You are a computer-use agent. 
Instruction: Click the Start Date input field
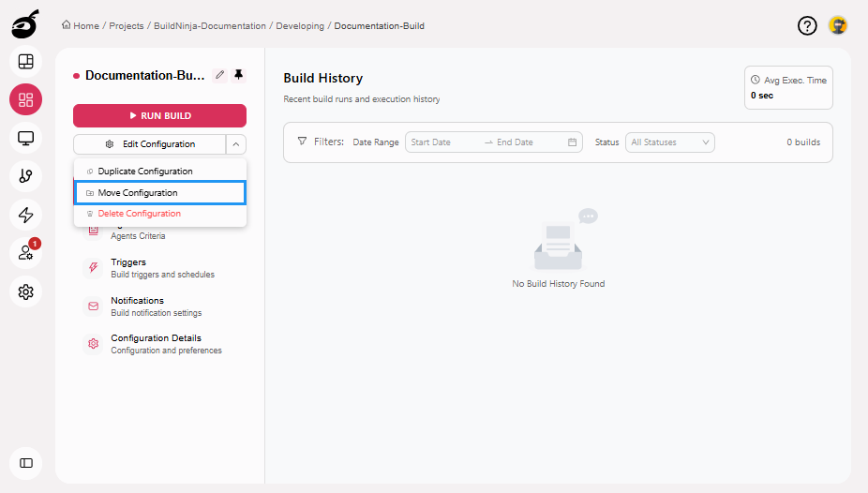(444, 142)
